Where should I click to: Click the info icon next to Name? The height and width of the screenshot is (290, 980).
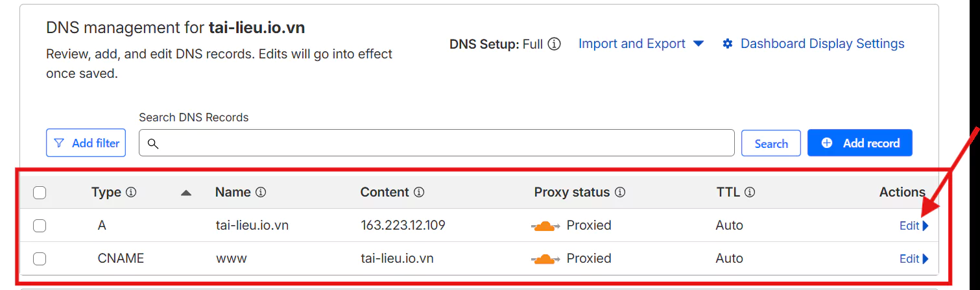pyautogui.click(x=261, y=193)
